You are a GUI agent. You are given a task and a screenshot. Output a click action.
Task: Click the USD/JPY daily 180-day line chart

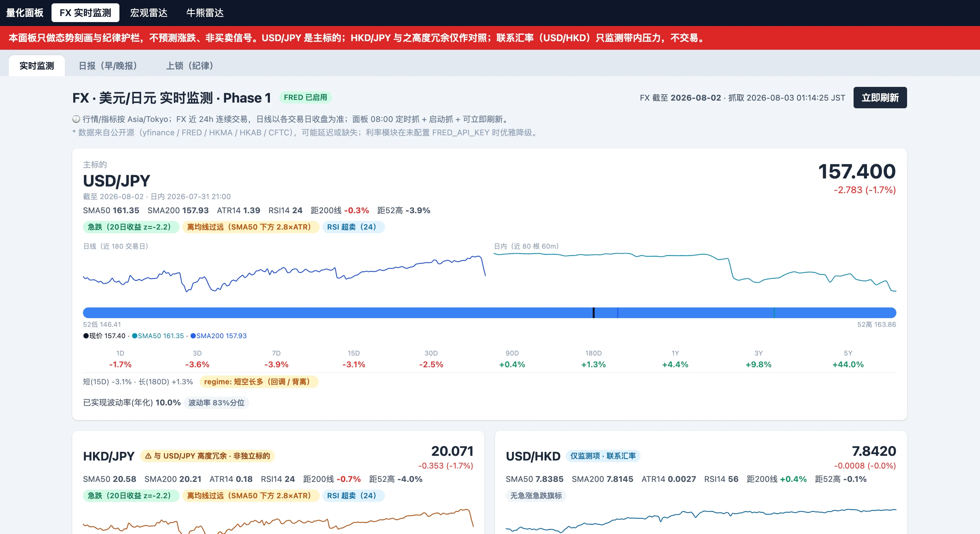284,273
